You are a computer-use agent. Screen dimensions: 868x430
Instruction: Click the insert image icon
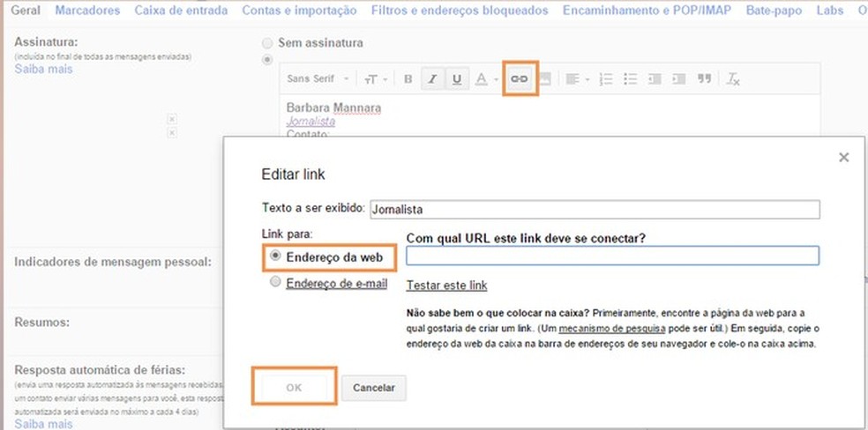545,79
